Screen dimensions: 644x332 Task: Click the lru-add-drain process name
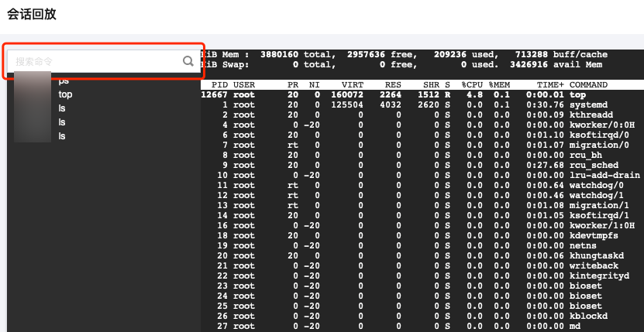click(x=604, y=175)
